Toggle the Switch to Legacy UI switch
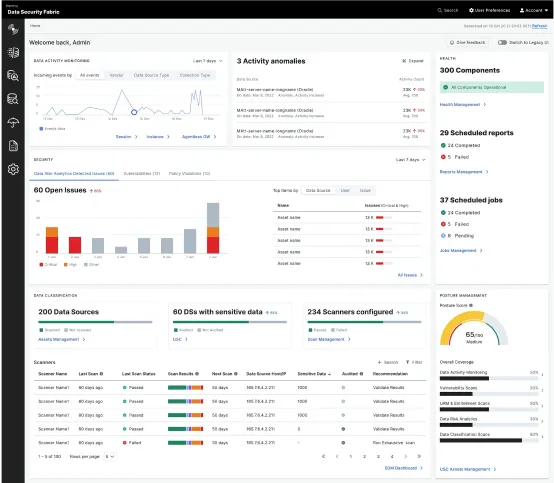The image size is (554, 483). tap(502, 42)
